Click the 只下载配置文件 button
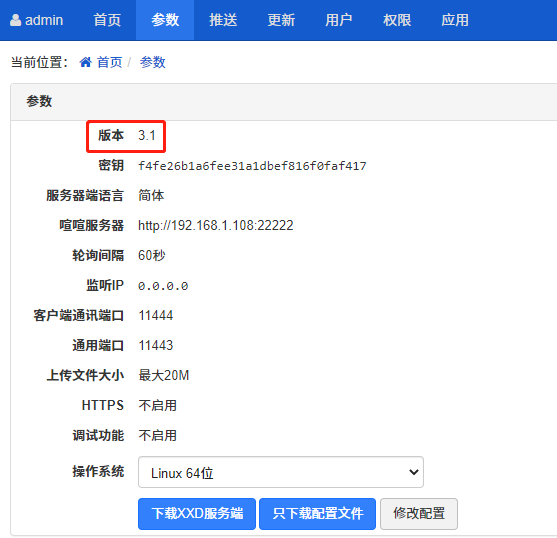557x538 pixels. 318,513
